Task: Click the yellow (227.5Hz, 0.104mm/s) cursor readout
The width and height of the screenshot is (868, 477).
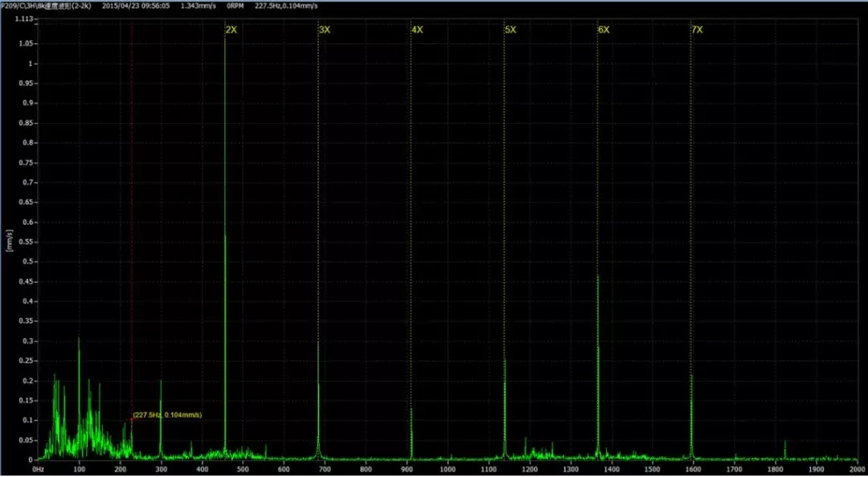Action: (167, 415)
